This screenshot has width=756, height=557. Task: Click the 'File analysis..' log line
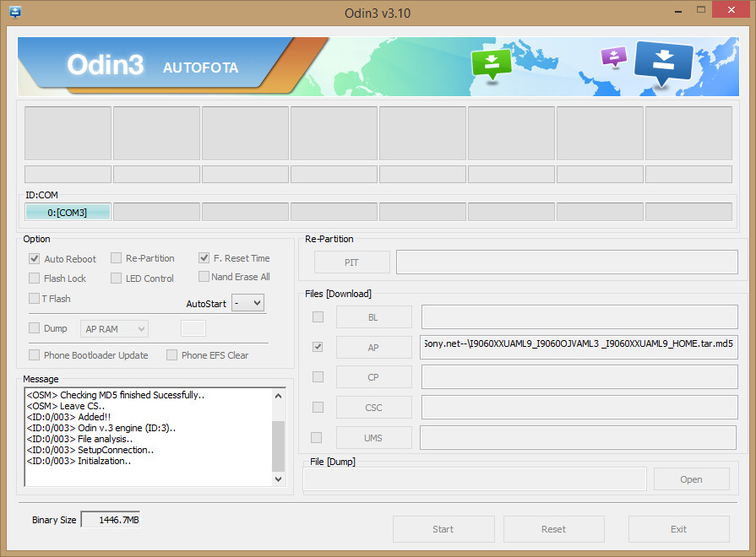pos(79,440)
